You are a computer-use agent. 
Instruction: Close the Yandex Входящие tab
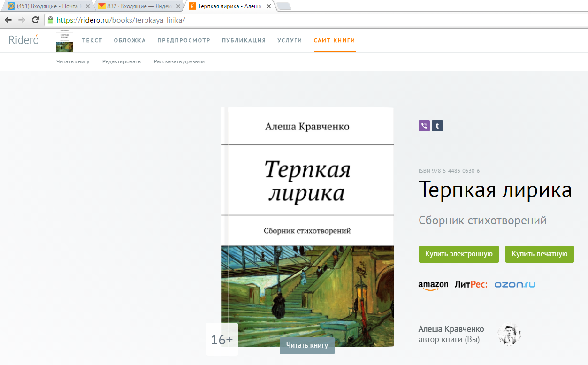(x=178, y=6)
